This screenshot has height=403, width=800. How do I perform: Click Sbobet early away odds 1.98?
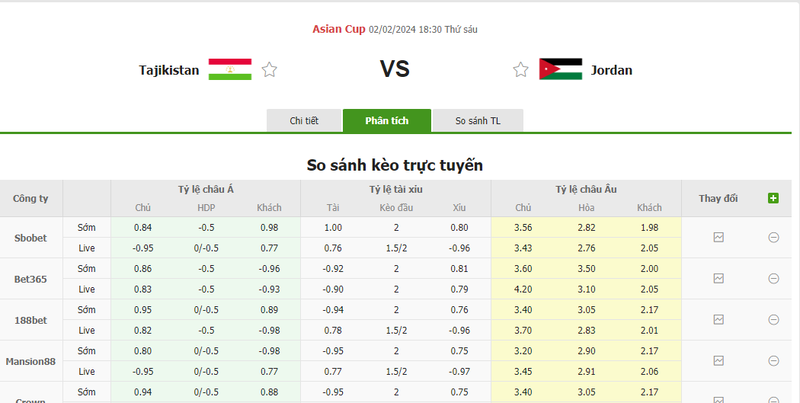[x=649, y=228]
